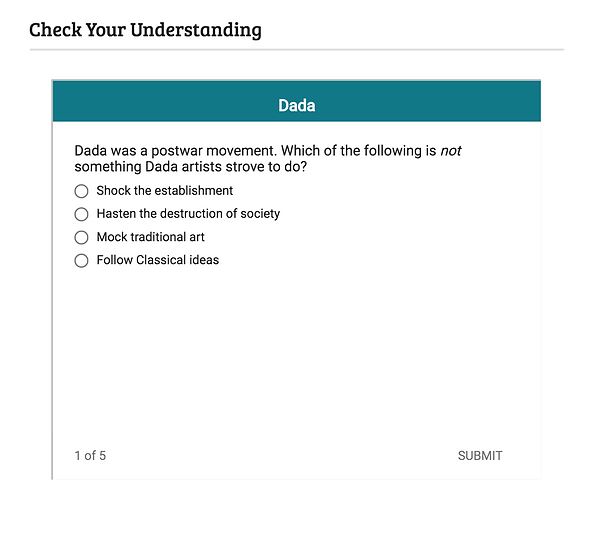Screen dimensions: 600x547
Task: Click the "Mock traditional art" answer label
Action: [x=150, y=238]
